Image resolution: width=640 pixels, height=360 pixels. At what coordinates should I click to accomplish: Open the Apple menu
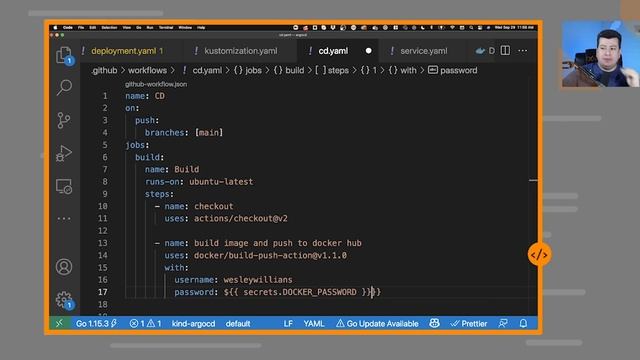tap(56, 27)
